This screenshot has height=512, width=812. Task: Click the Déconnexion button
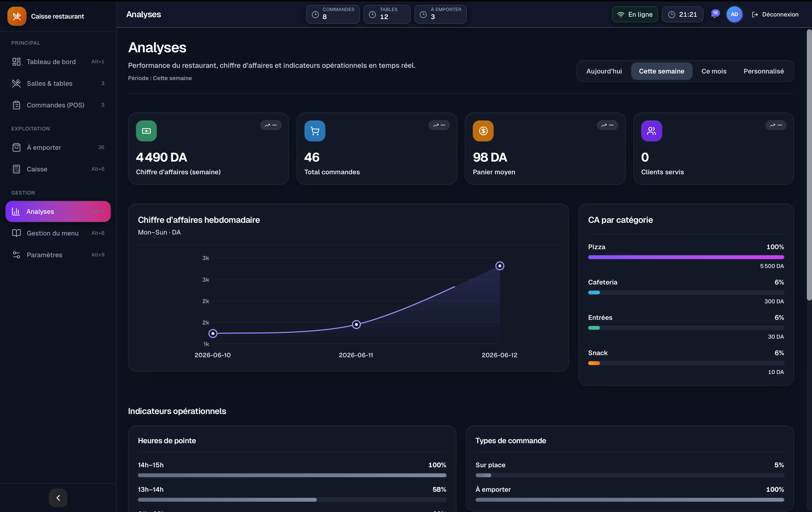point(775,15)
